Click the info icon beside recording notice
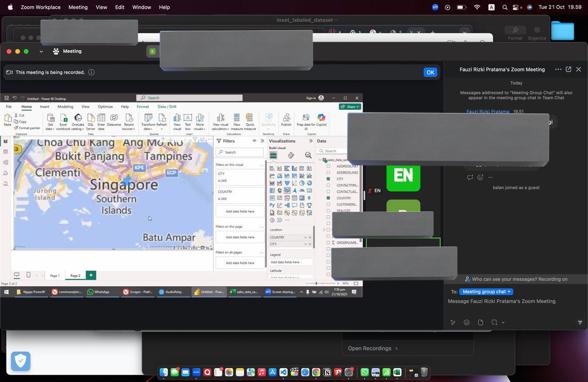This screenshot has height=382, width=588. (x=92, y=72)
